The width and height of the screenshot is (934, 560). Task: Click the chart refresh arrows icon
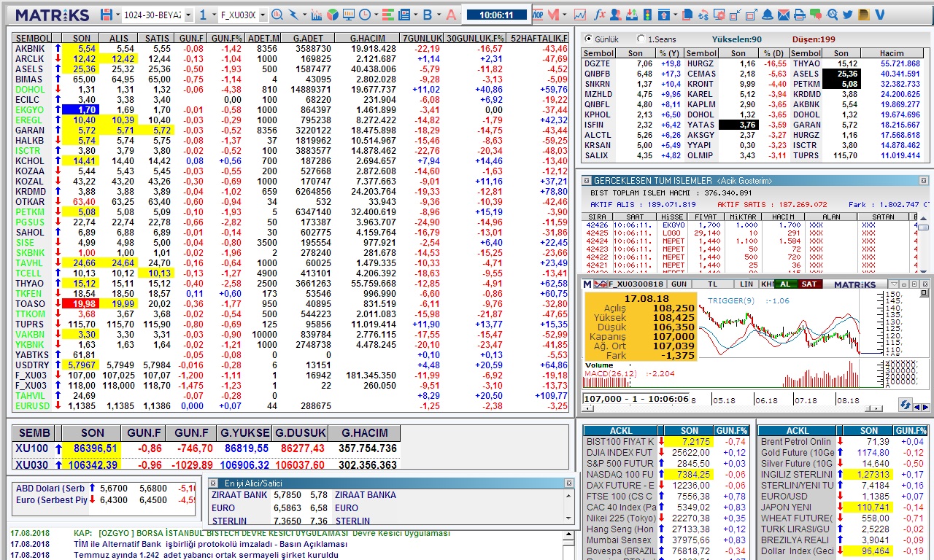pos(906,405)
